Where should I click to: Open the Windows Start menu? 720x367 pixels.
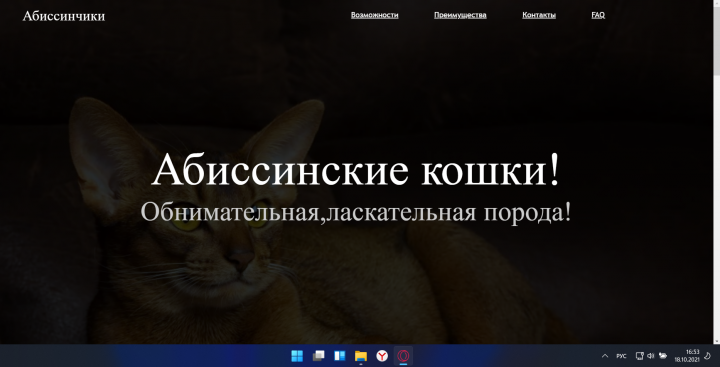click(297, 356)
